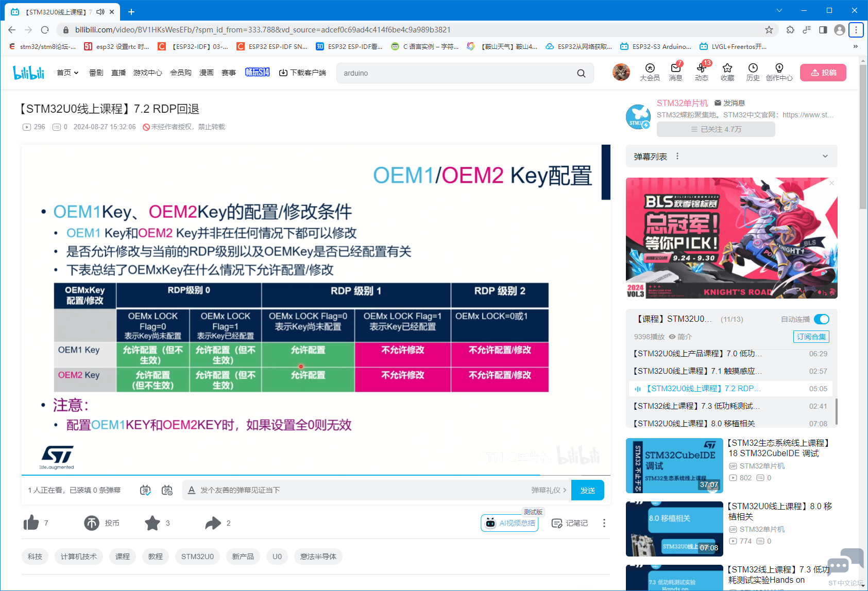Screen dimensions: 868x591
Task: Open the 创作中心 lightbulb icon
Action: pos(779,72)
